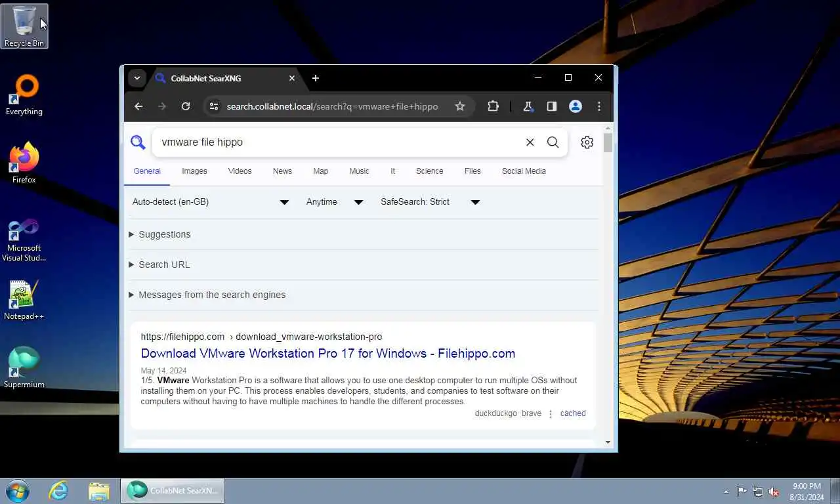Switch to the Music category tab
Image resolution: width=840 pixels, height=504 pixels.
[359, 171]
